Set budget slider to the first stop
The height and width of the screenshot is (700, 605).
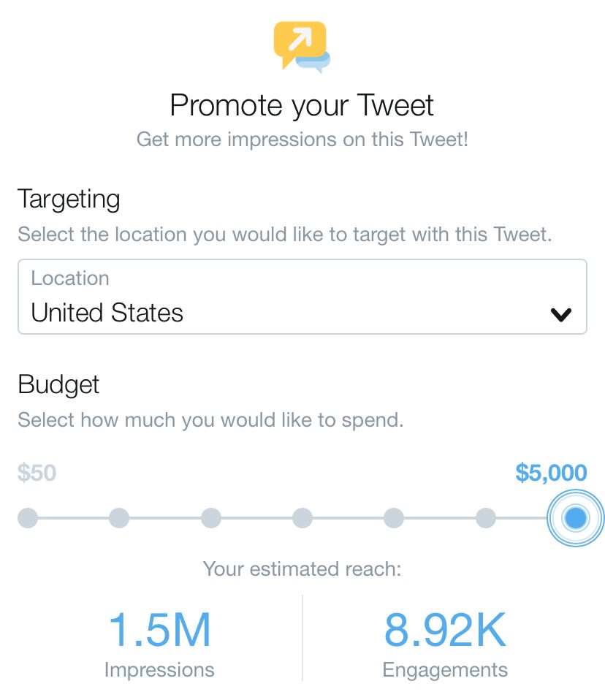click(x=28, y=518)
